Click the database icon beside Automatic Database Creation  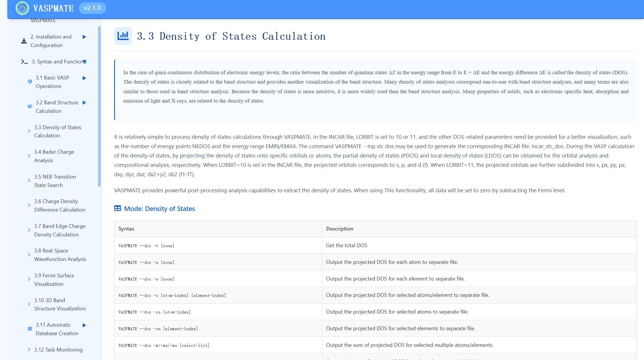pyautogui.click(x=30, y=329)
